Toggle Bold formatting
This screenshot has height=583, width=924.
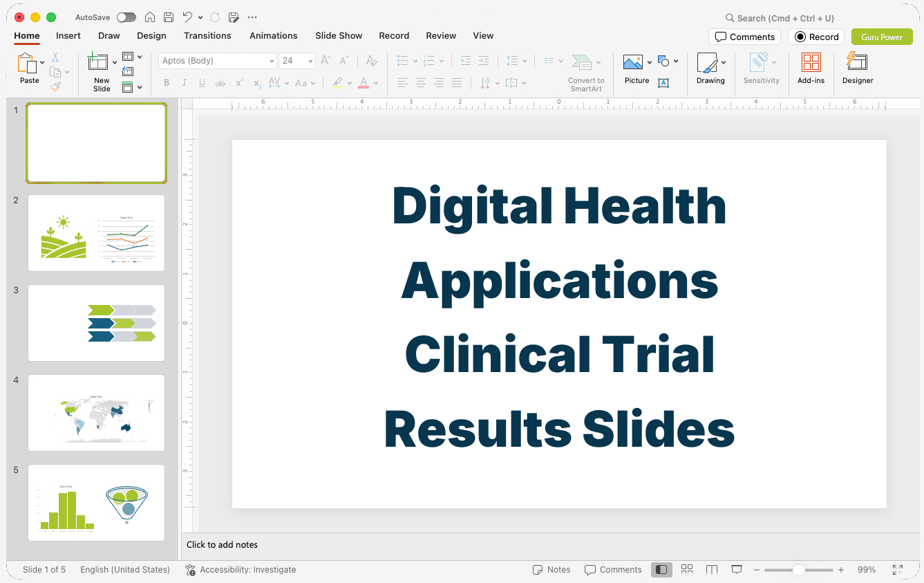(167, 83)
